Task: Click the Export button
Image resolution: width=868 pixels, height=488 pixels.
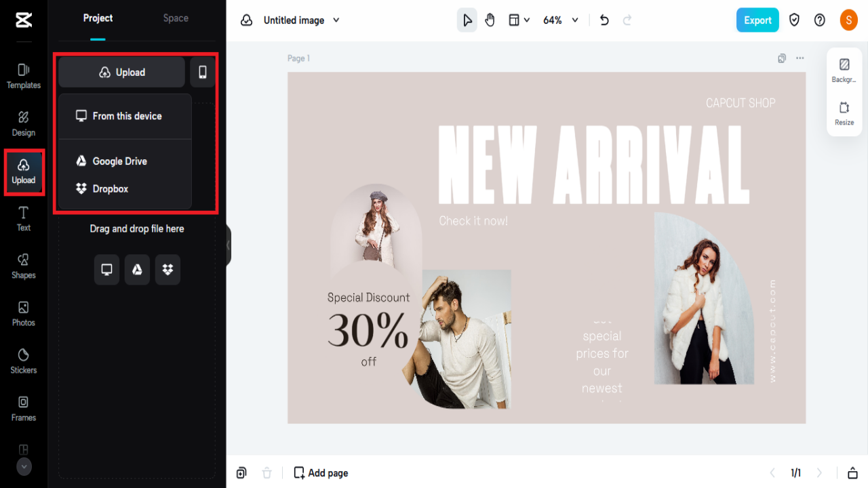Action: (757, 20)
